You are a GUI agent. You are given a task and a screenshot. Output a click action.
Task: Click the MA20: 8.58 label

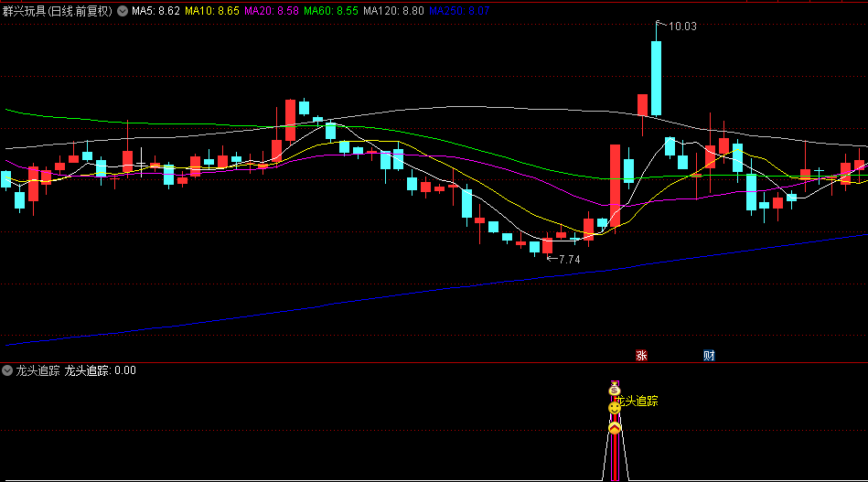click(272, 11)
